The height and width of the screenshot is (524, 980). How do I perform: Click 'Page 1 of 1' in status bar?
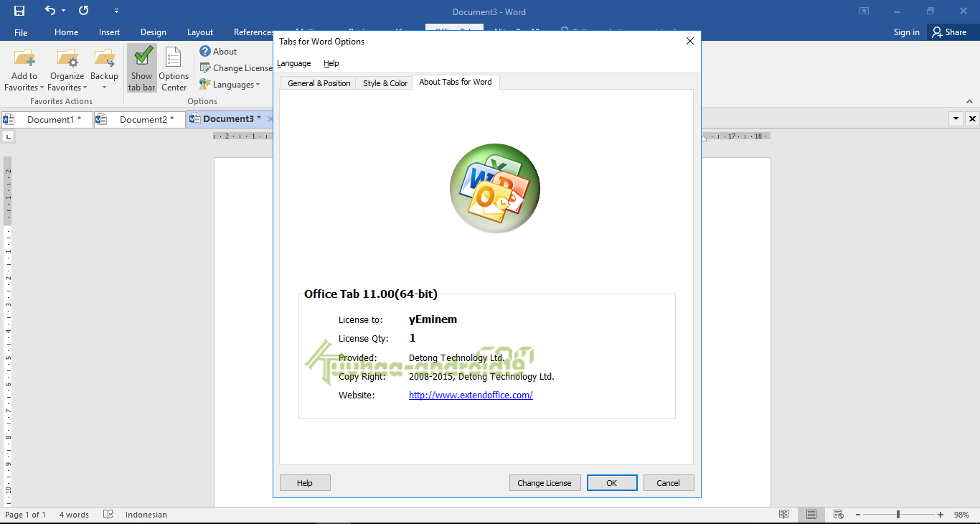(25, 515)
